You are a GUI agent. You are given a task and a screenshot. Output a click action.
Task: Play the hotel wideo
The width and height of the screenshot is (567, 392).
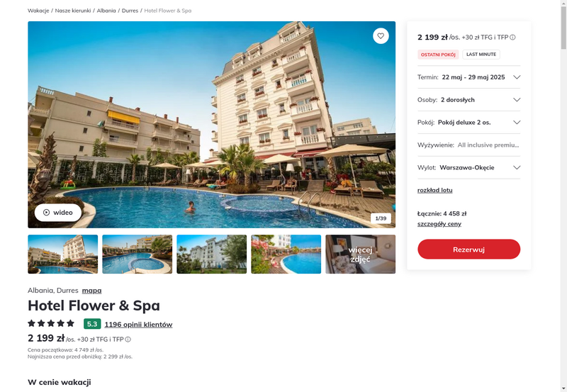58,213
